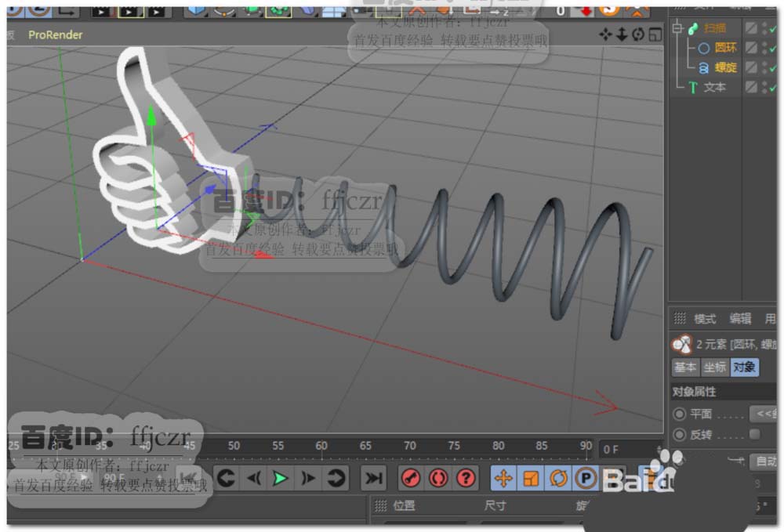Step forward one frame
Image resolution: width=784 pixels, height=532 pixels.
click(308, 478)
